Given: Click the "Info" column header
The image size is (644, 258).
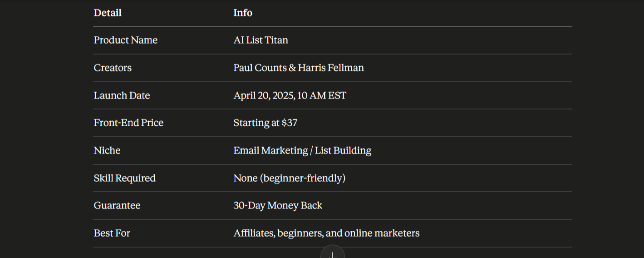Looking at the screenshot, I should point(243,13).
